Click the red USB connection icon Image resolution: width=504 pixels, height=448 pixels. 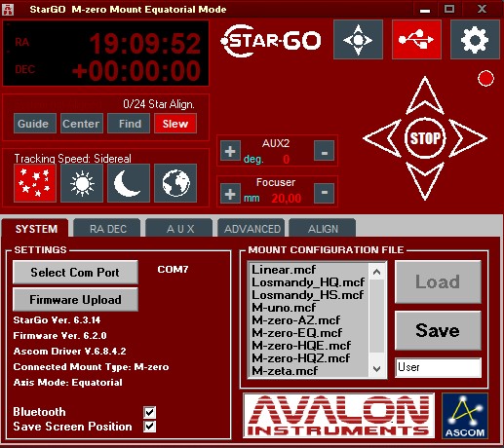[x=416, y=40]
